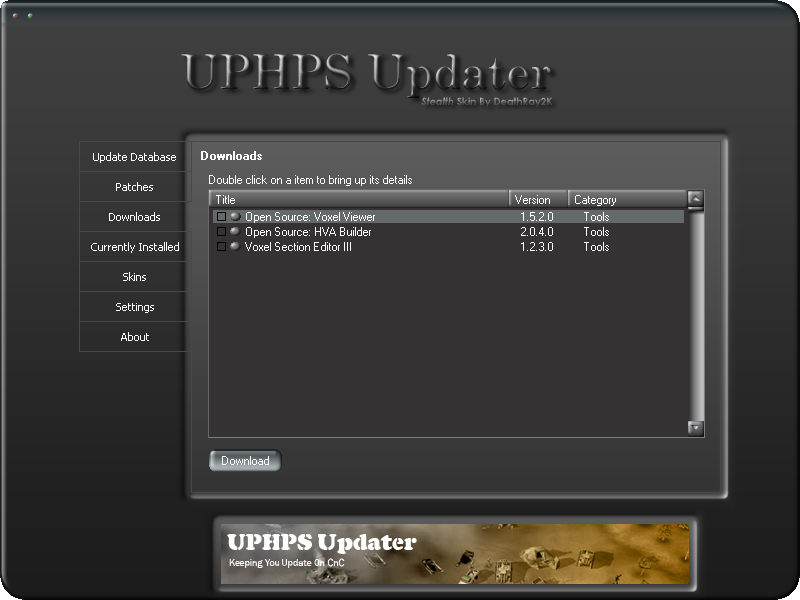Switch to the Patches tab
800x600 pixels.
[x=134, y=187]
